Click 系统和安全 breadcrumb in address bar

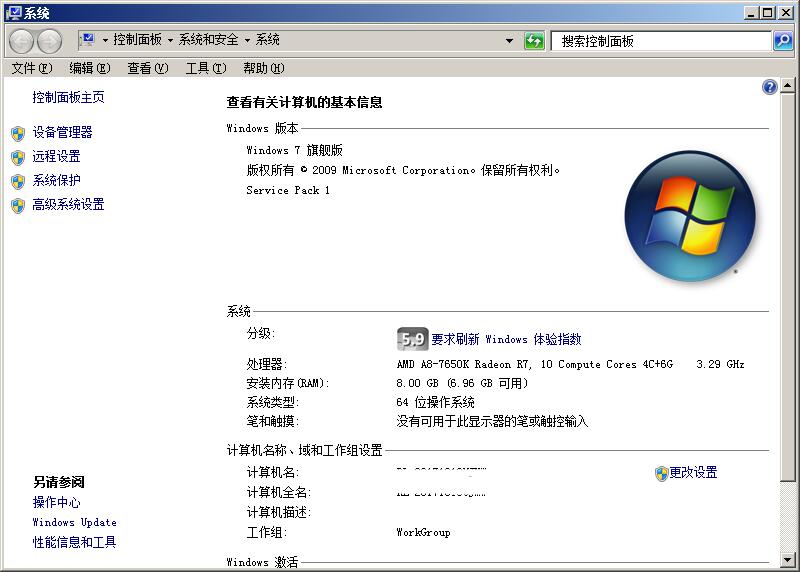(208, 39)
